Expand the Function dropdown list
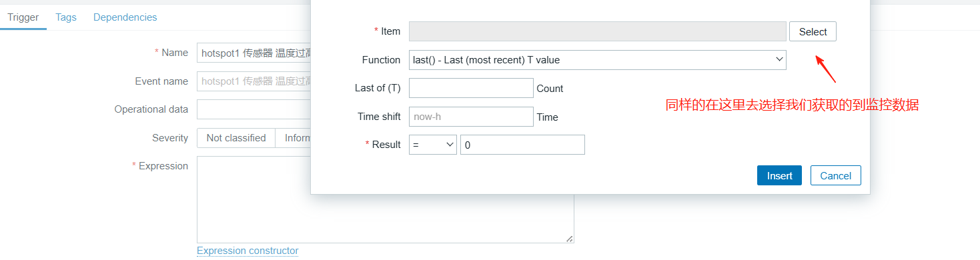 coord(598,60)
